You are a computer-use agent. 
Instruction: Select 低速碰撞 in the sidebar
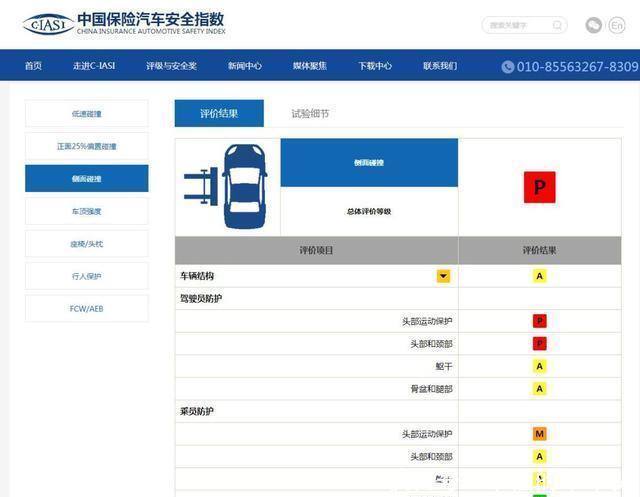[87, 114]
